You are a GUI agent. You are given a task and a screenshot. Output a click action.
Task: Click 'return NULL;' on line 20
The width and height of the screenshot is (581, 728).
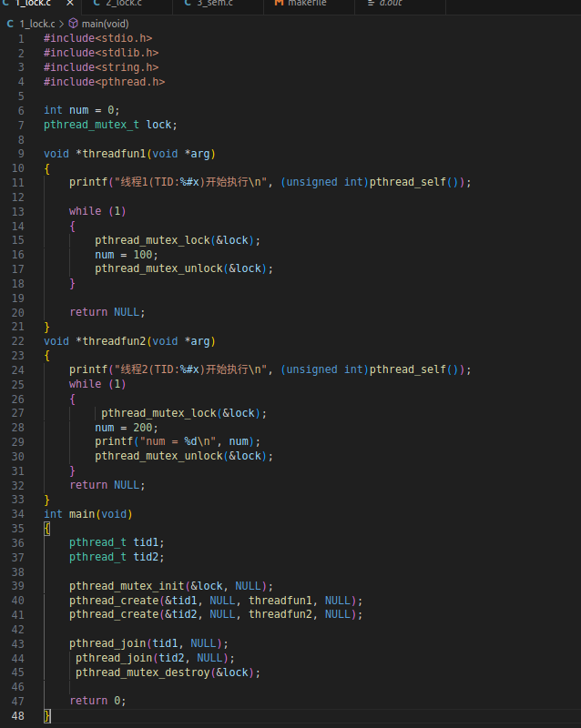point(107,312)
